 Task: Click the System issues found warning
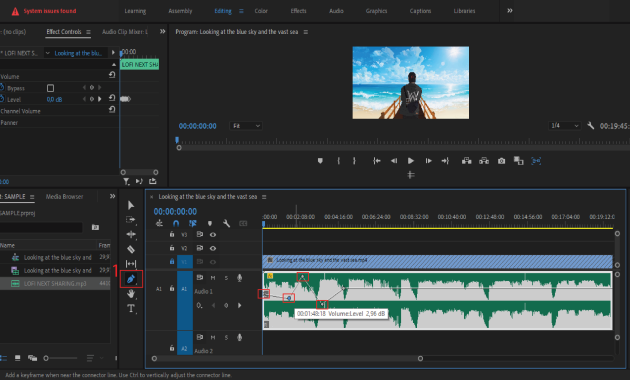coord(44,11)
